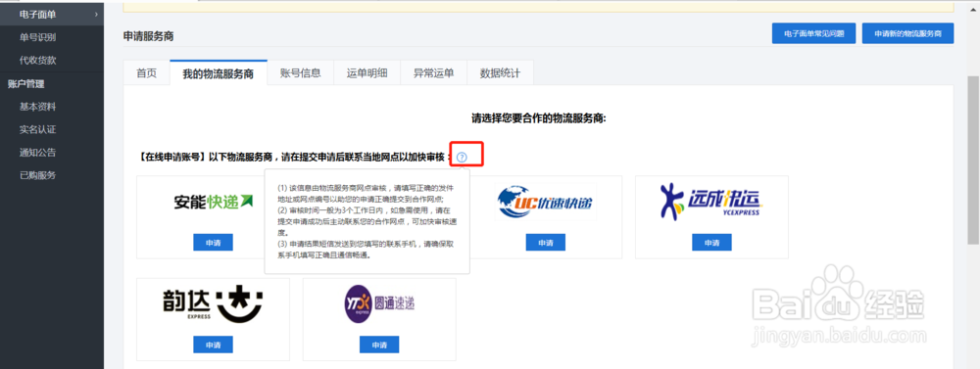Select the 我的物流服务商 tab
The image size is (980, 369).
[219, 73]
